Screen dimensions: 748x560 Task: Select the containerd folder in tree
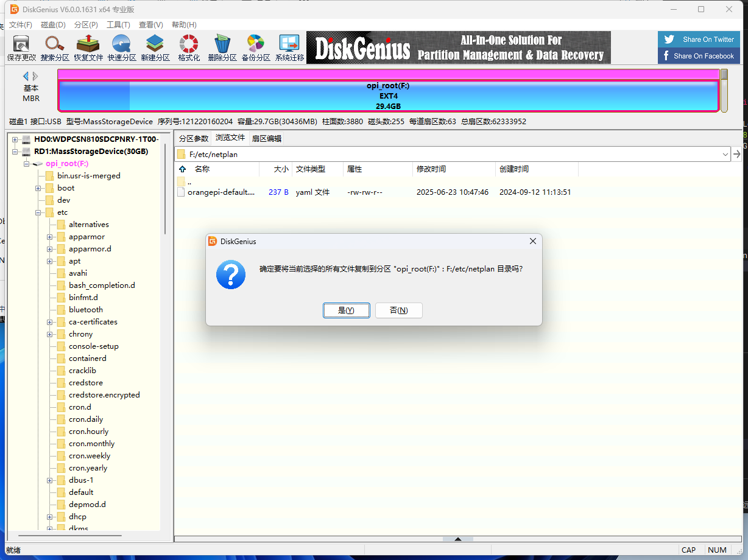pos(88,359)
